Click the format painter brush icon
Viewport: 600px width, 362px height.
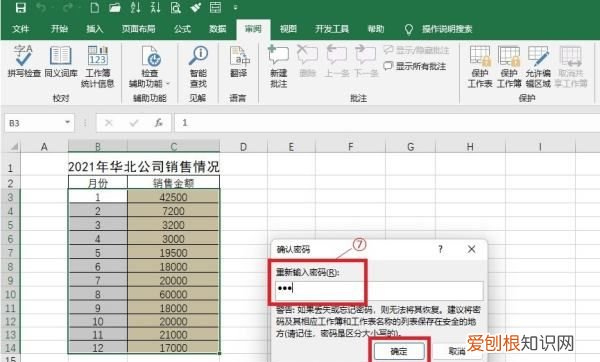(x=196, y=7)
